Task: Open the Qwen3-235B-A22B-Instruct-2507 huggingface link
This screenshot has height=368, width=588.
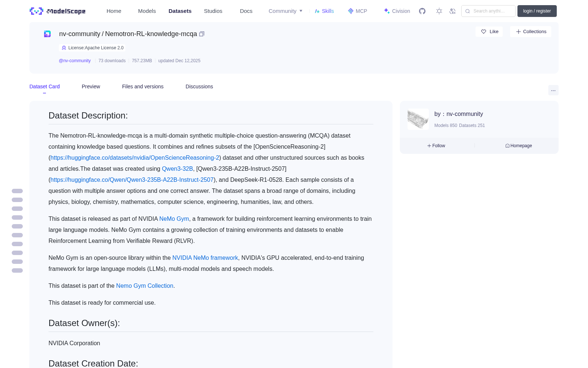Action: 132,180
